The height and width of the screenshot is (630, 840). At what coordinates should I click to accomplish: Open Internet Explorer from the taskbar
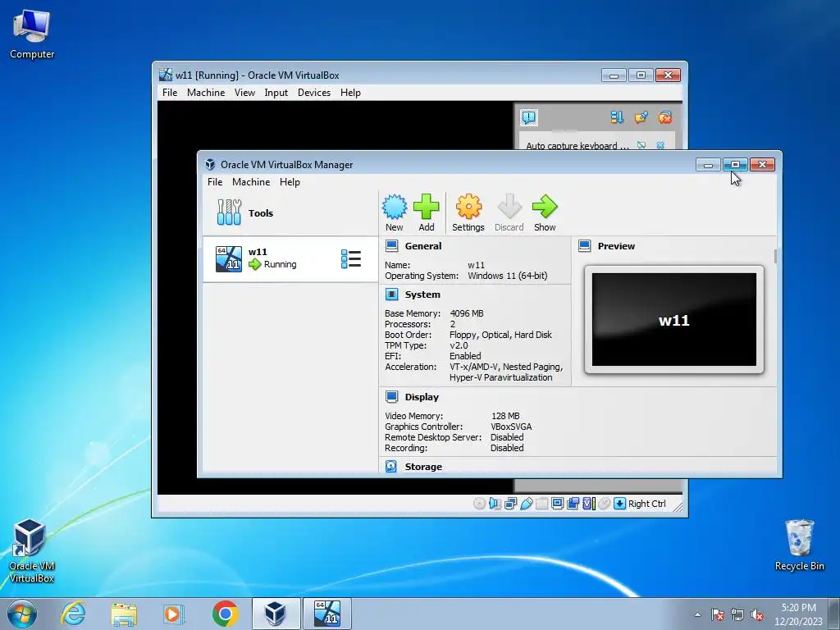pos(73,614)
